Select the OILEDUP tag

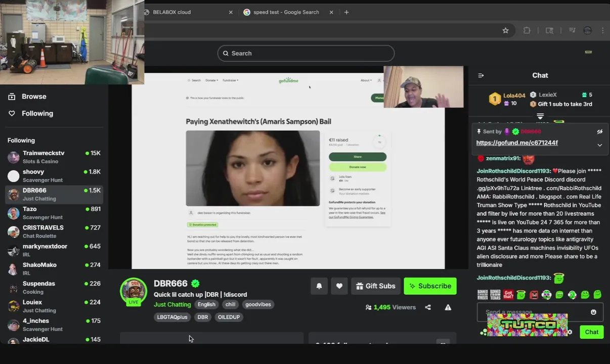click(229, 317)
